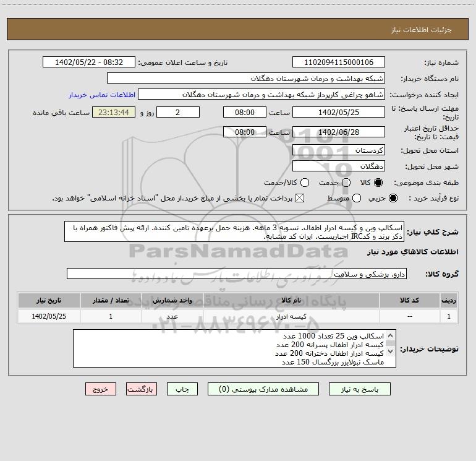
Task: Click the گروه کالا field دارو، پزشکی و سلامت
Action: pos(237,274)
